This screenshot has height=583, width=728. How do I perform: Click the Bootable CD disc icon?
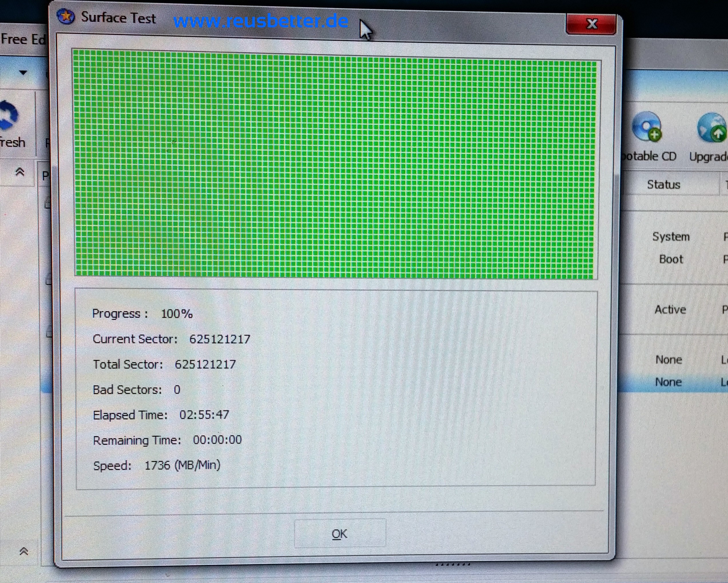pos(646,126)
